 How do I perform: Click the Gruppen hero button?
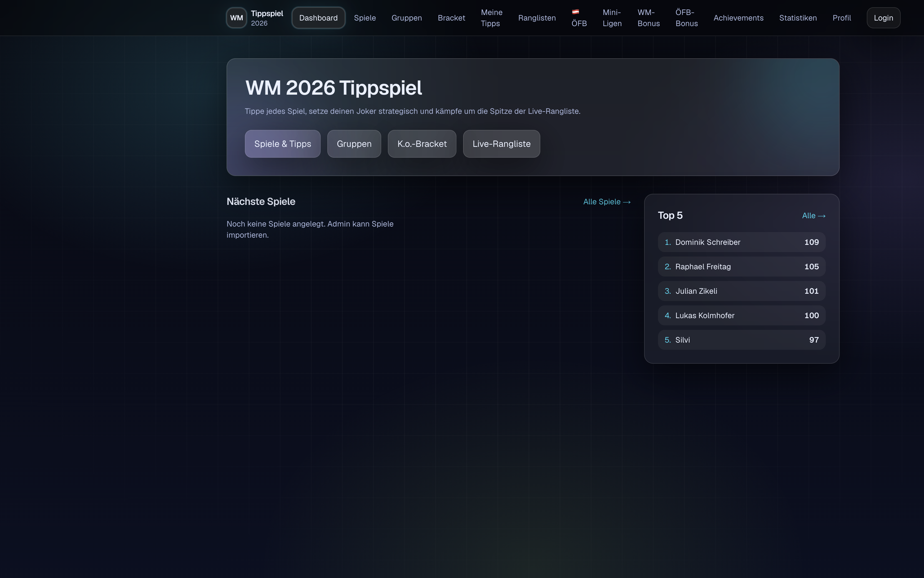click(354, 144)
